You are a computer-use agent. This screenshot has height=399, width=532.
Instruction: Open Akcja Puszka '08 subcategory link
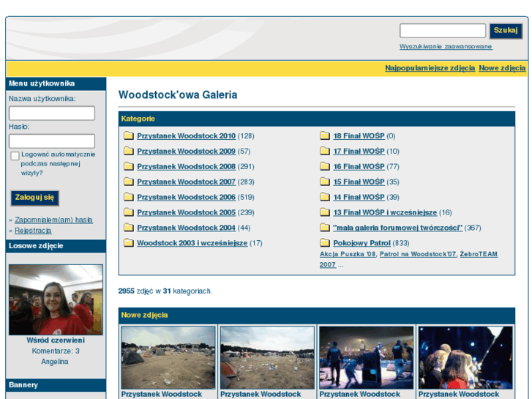(x=348, y=254)
